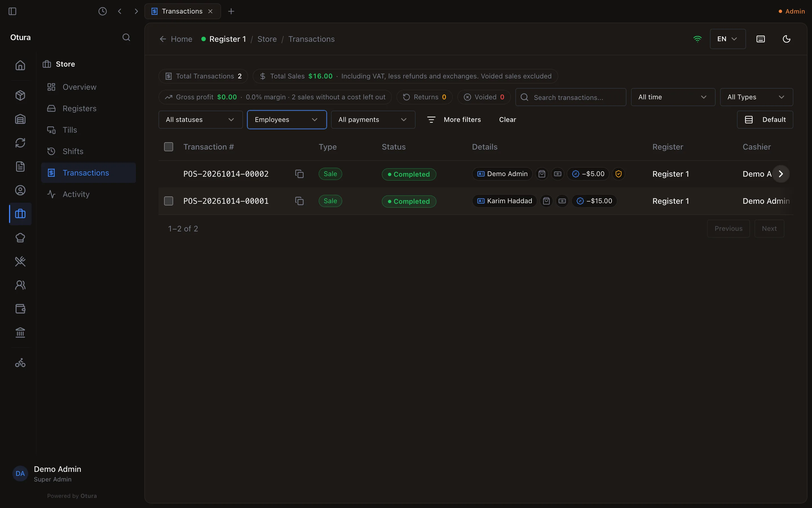Open the Employees filter dropdown
The height and width of the screenshot is (508, 812).
pyautogui.click(x=287, y=120)
